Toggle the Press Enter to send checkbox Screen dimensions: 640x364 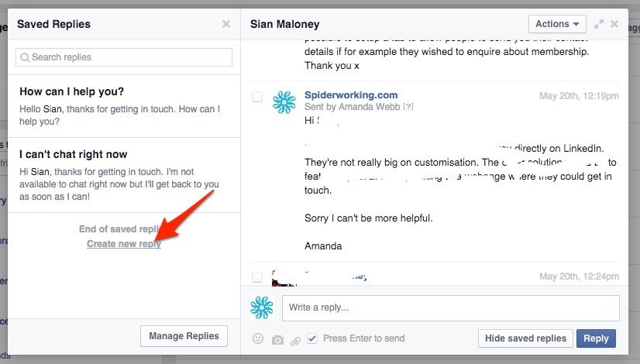point(311,338)
